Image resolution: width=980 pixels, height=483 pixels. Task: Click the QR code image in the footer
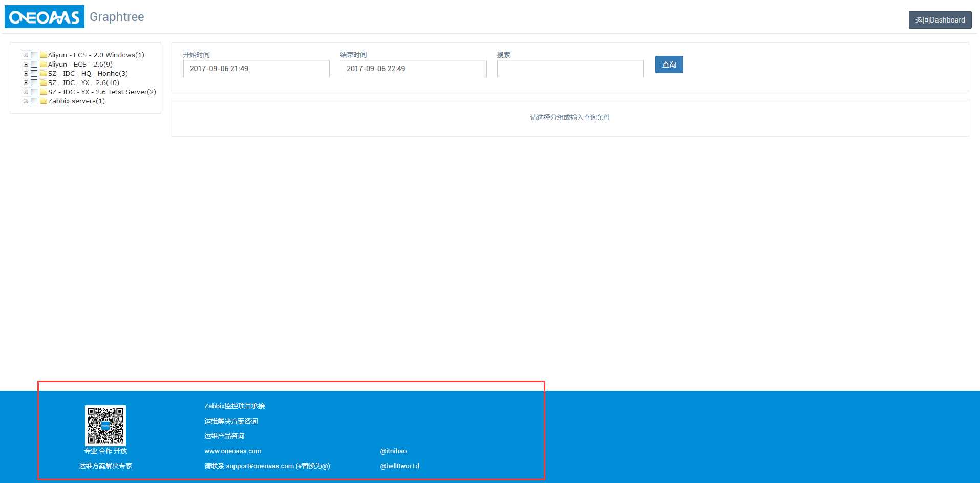[105, 425]
